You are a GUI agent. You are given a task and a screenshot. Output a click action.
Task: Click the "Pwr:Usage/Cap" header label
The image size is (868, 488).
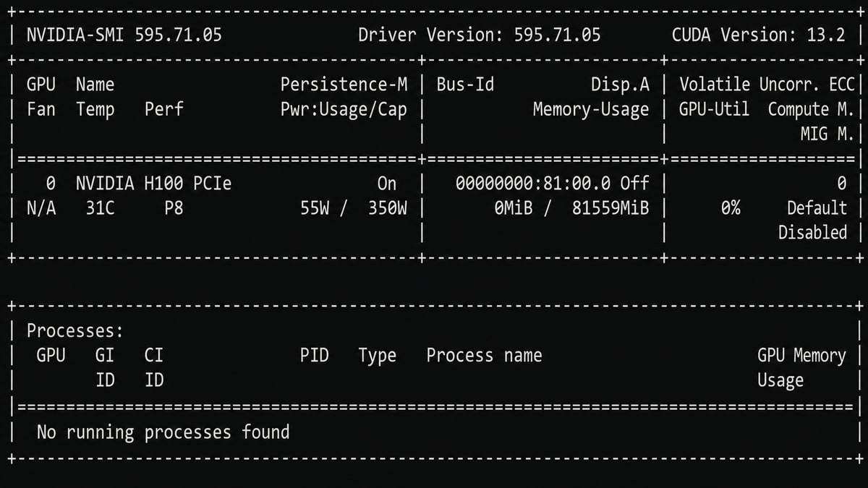coord(344,110)
